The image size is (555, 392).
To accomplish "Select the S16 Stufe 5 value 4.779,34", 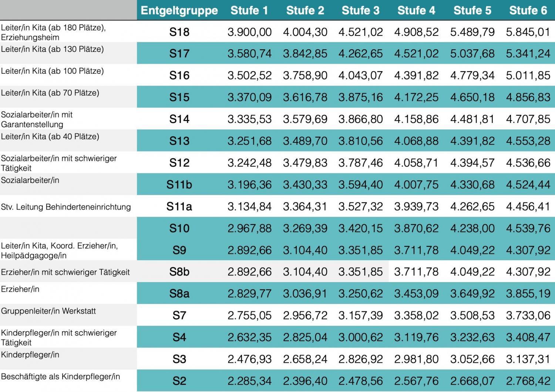I will (472, 76).
